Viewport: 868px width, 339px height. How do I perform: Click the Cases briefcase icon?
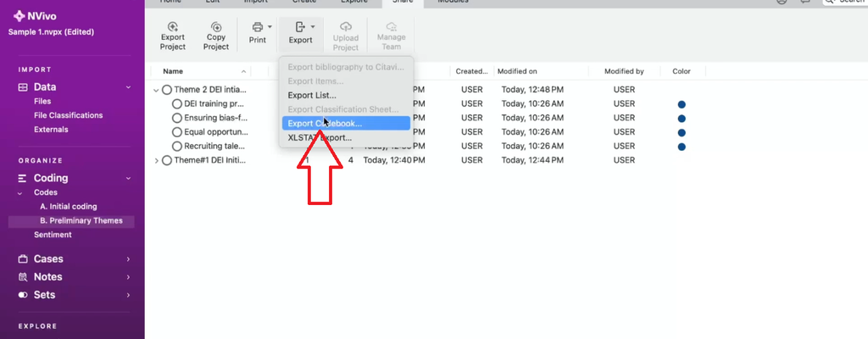click(23, 259)
